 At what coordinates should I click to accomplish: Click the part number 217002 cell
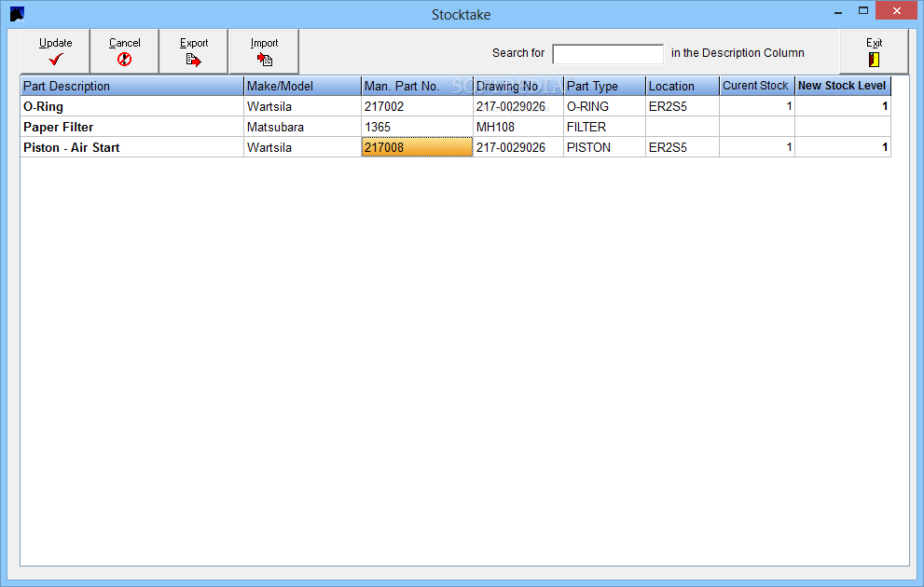pos(417,106)
